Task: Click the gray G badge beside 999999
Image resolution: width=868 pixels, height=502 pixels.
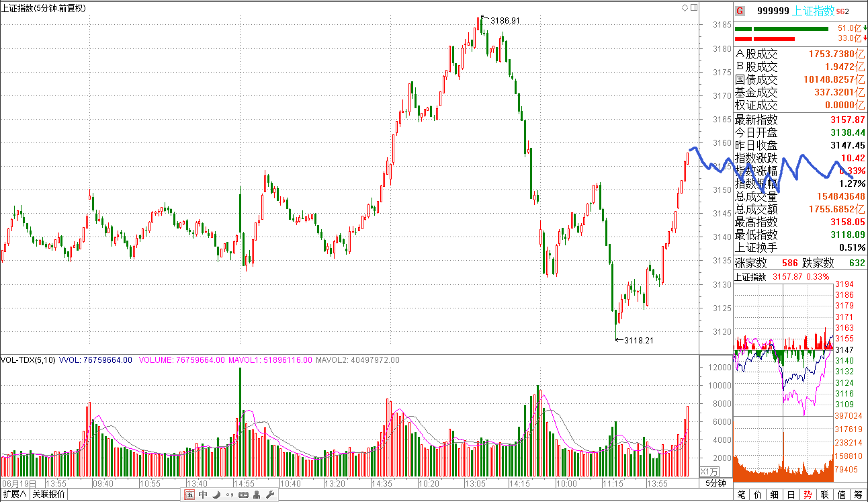Action: [740, 11]
